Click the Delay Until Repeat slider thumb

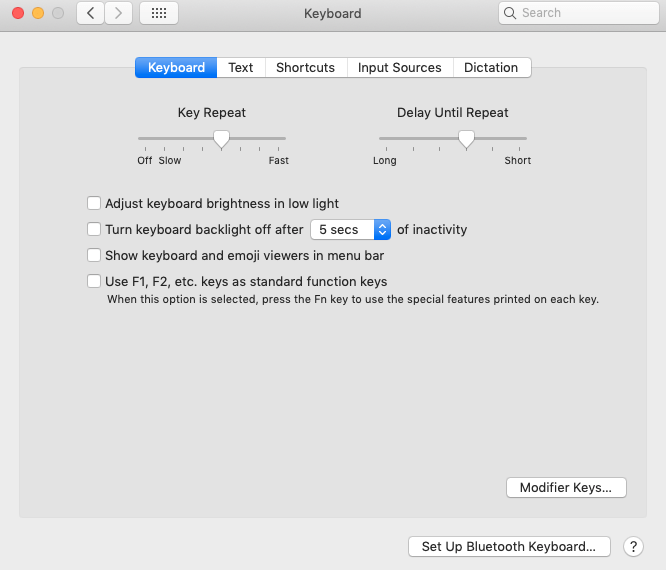pyautogui.click(x=466, y=139)
